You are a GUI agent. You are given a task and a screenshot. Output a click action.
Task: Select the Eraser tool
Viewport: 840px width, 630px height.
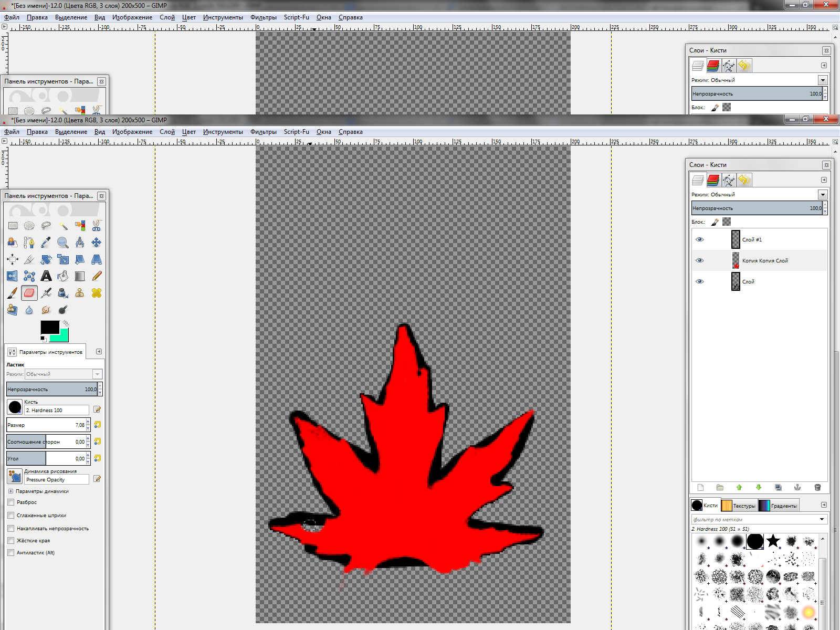29,293
